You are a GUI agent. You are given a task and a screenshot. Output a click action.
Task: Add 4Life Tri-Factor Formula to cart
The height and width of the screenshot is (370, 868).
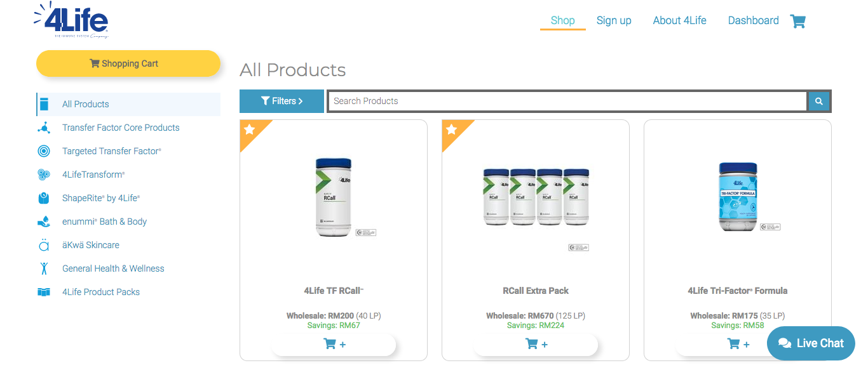click(x=738, y=344)
